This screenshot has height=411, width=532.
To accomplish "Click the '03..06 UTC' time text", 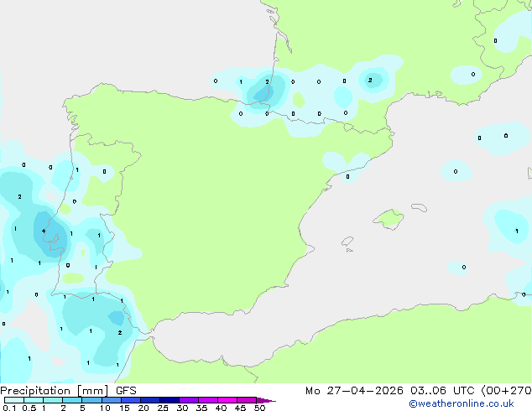I will [x=442, y=391].
